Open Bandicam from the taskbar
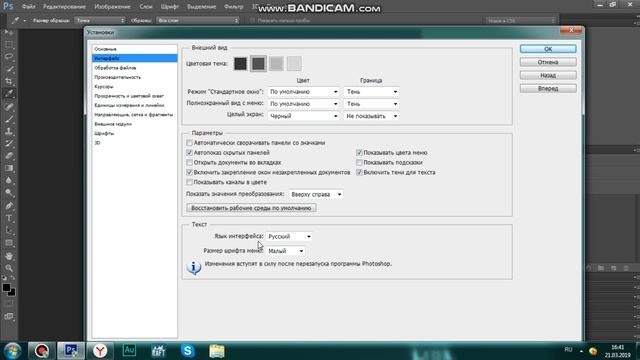The width and height of the screenshot is (640, 360). pos(42,351)
